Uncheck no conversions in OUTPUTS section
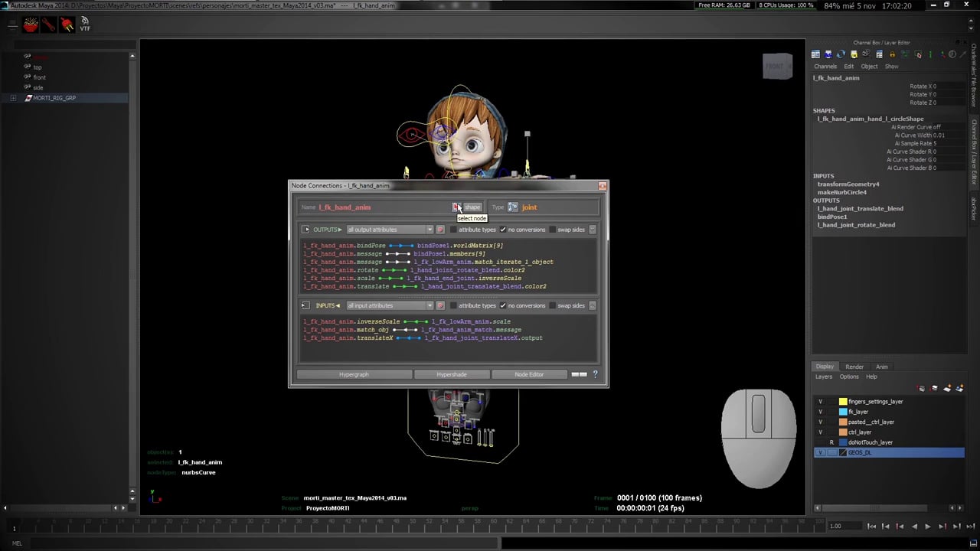 tap(503, 230)
